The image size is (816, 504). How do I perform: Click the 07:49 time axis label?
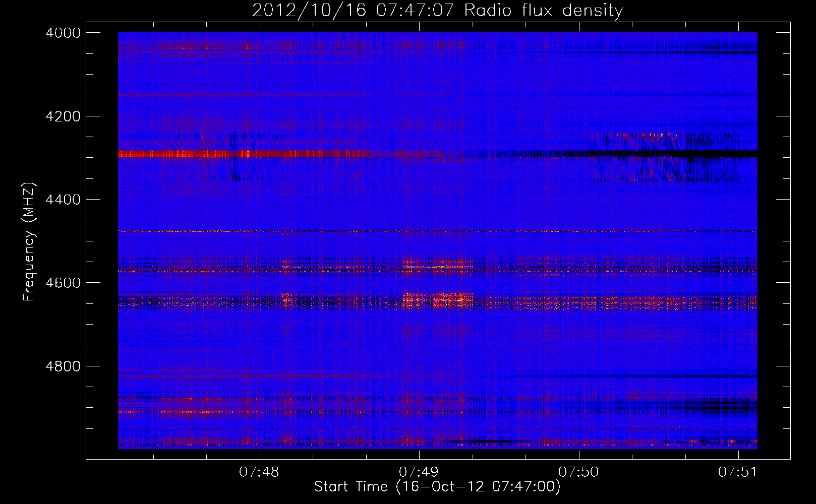point(419,472)
